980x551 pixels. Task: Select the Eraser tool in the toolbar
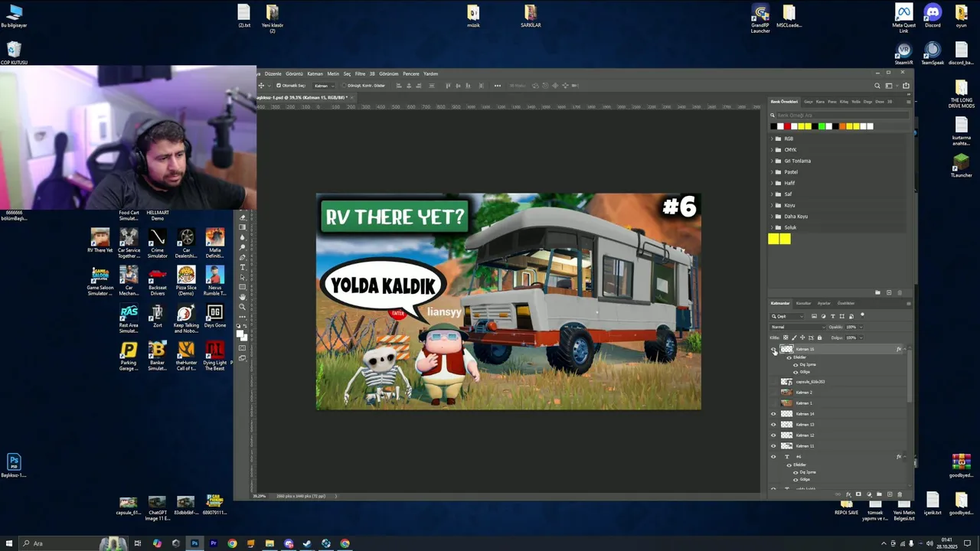click(x=243, y=217)
